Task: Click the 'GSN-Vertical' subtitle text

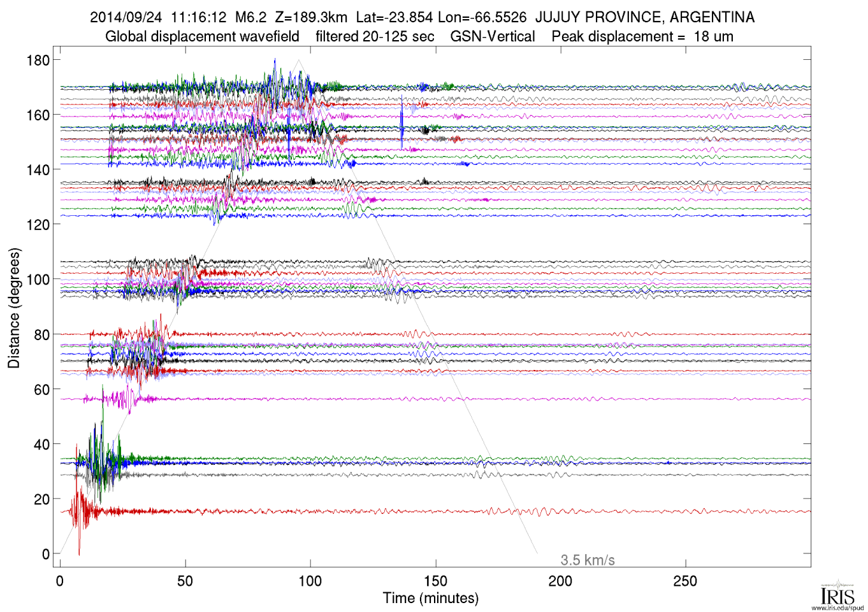Action: click(492, 36)
